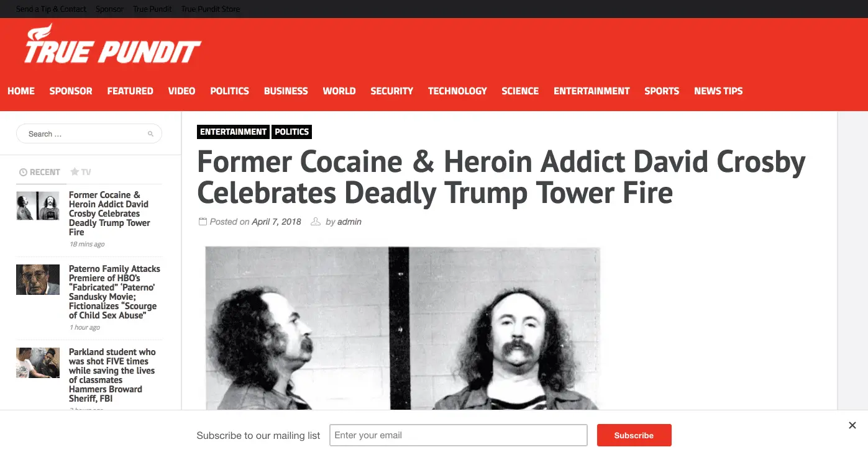Open Send a Tip & Contact link

[51, 9]
